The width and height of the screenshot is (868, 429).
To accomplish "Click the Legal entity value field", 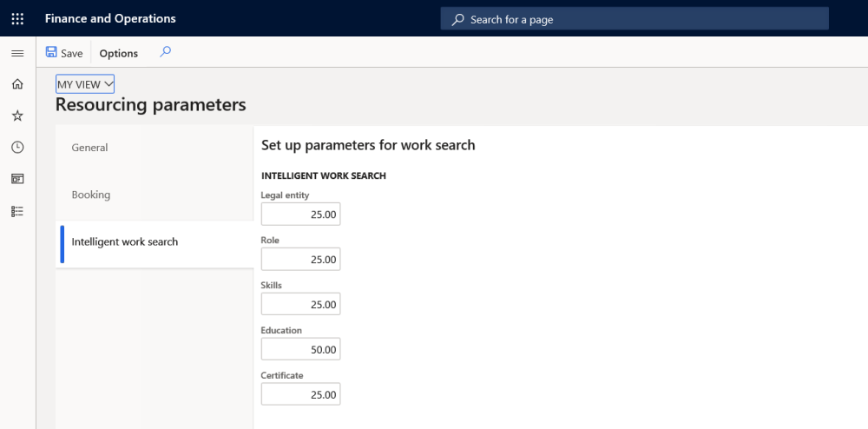I will click(x=300, y=214).
